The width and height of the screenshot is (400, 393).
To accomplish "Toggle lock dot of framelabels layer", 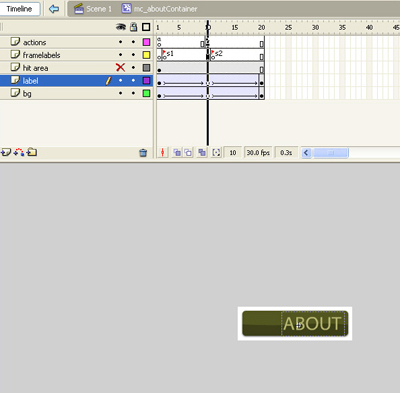I will click(x=133, y=55).
